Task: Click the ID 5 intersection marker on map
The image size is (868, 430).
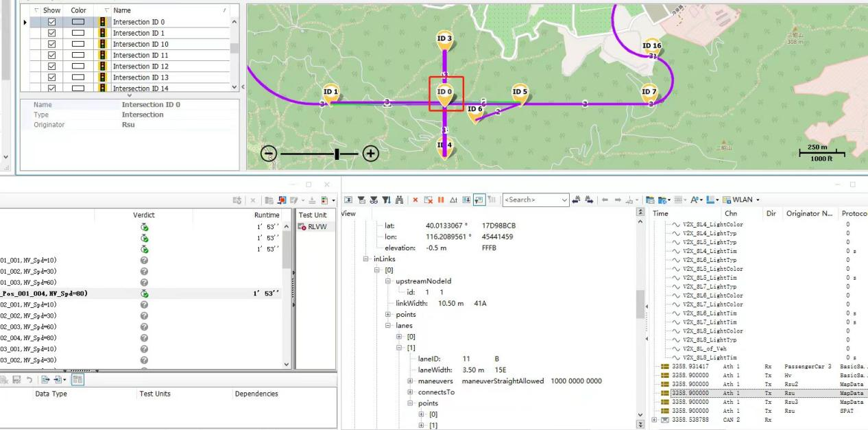Action: [x=520, y=95]
